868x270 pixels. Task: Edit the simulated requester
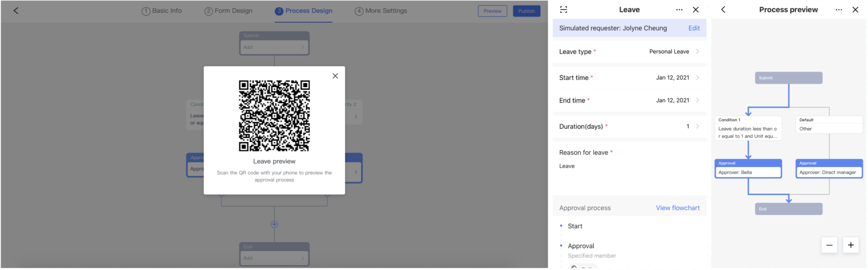[694, 28]
